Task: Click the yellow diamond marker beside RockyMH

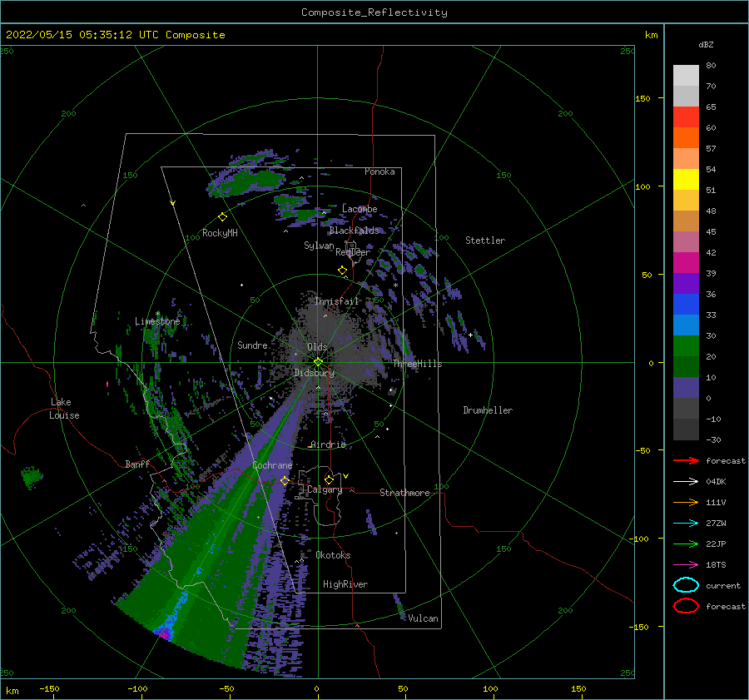Action: (222, 217)
